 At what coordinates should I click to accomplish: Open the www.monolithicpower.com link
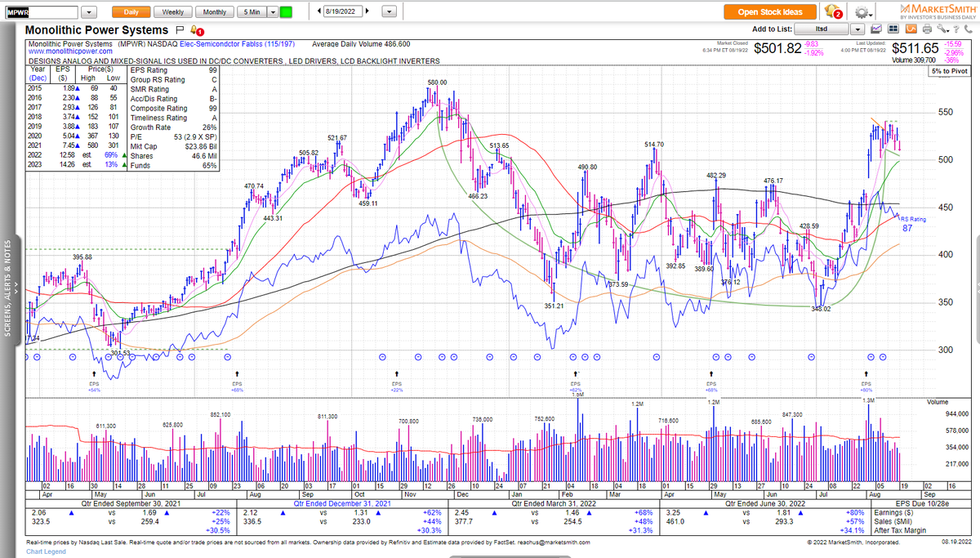click(69, 51)
